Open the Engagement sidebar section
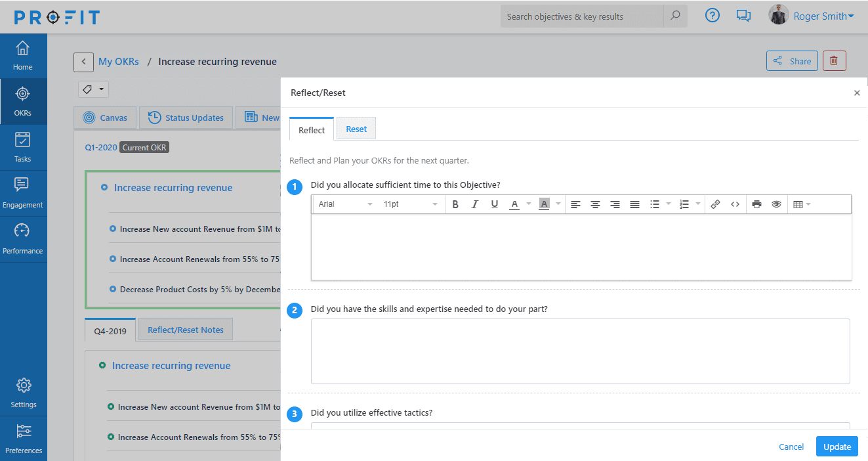Image resolution: width=868 pixels, height=461 pixels. pyautogui.click(x=23, y=194)
